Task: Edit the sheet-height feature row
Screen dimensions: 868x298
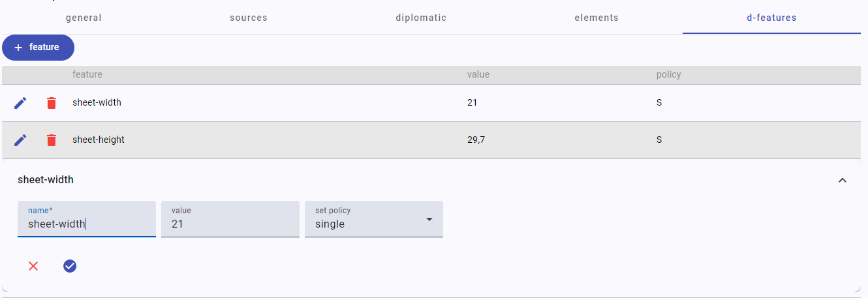Action: 20,140
